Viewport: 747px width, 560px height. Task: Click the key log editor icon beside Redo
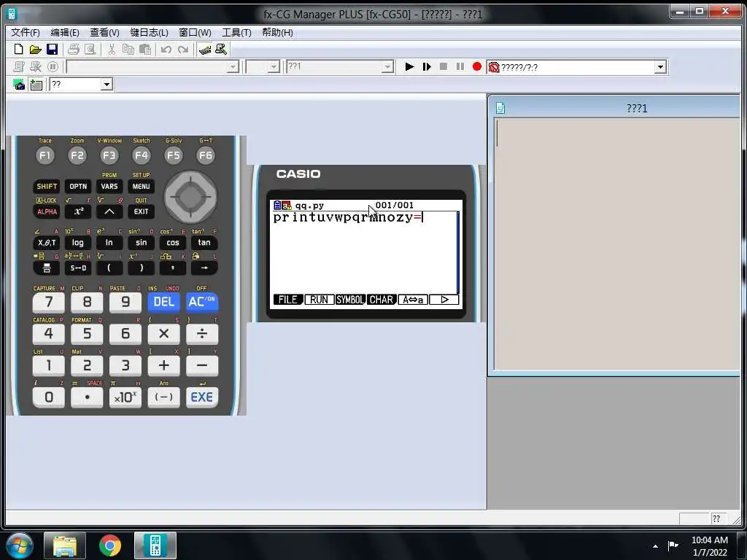[205, 49]
